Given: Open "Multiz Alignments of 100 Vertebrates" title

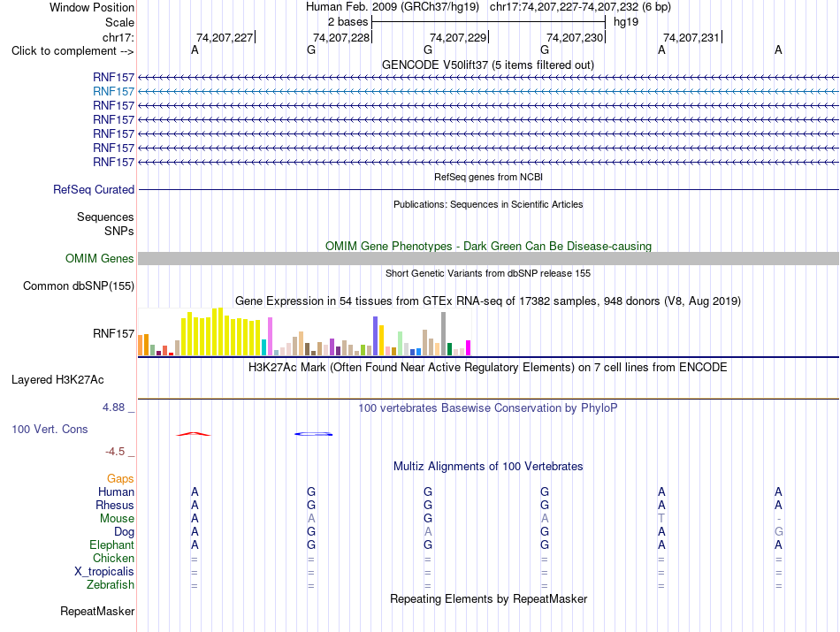Looking at the screenshot, I should tap(488, 467).
